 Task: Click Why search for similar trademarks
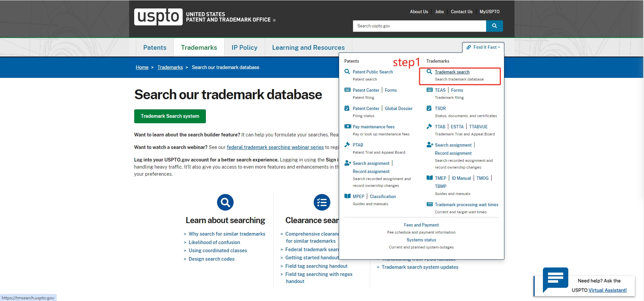coord(227,234)
